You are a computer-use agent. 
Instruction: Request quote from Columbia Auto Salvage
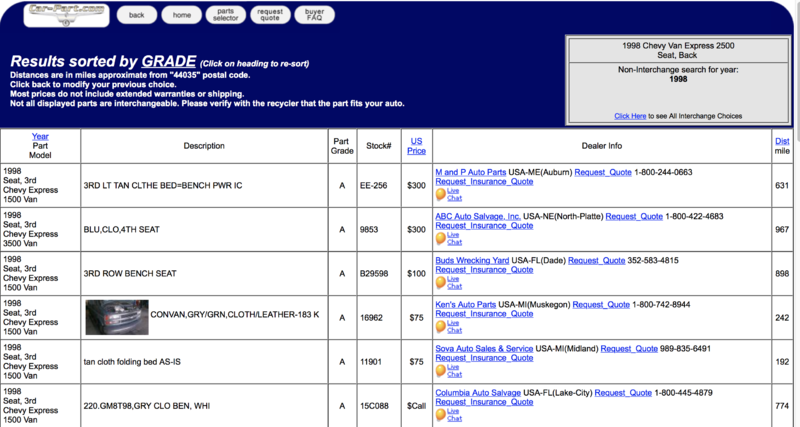623,393
